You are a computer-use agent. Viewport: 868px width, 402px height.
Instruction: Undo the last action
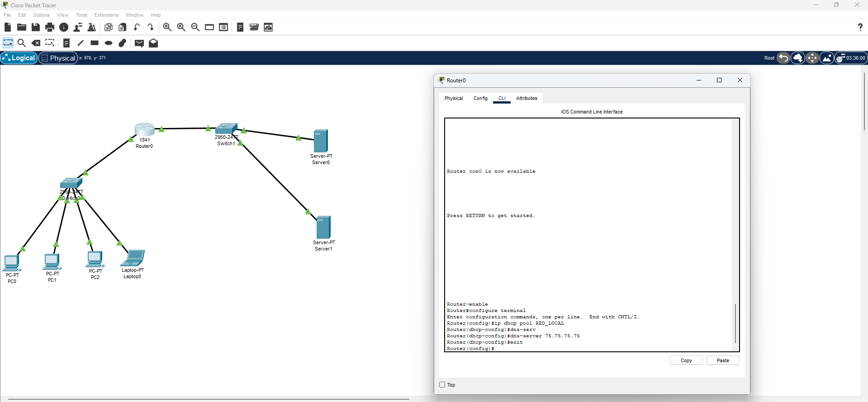[137, 27]
